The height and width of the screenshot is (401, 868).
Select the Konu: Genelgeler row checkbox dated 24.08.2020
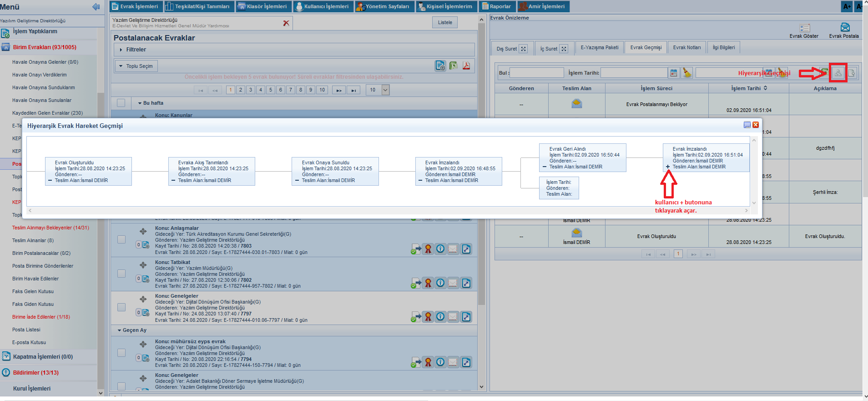click(121, 307)
